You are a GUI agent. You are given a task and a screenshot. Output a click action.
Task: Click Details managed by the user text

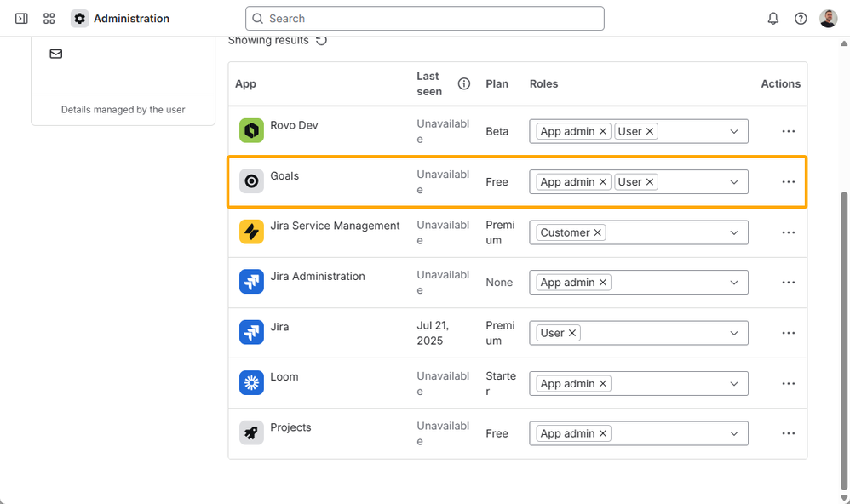(123, 110)
